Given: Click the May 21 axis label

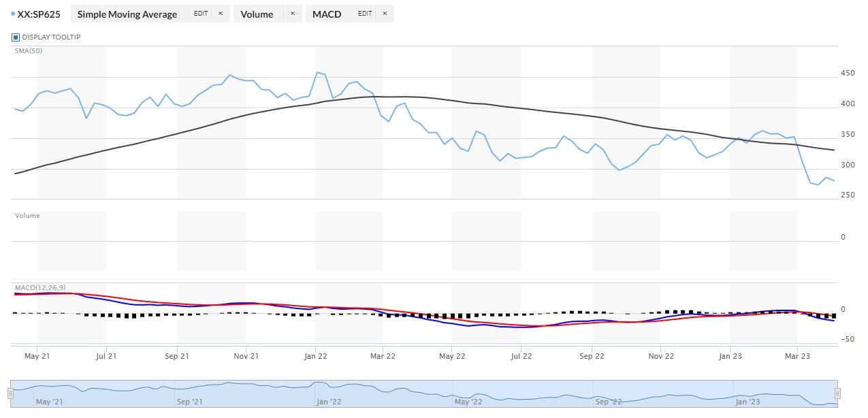Looking at the screenshot, I should (x=37, y=355).
